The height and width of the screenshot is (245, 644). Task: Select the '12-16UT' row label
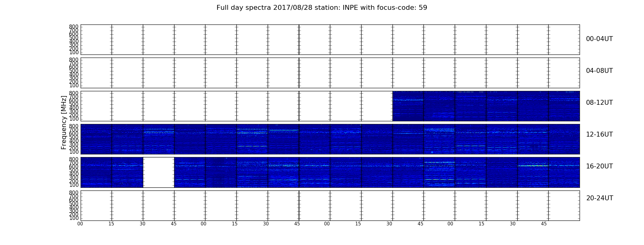(600, 134)
